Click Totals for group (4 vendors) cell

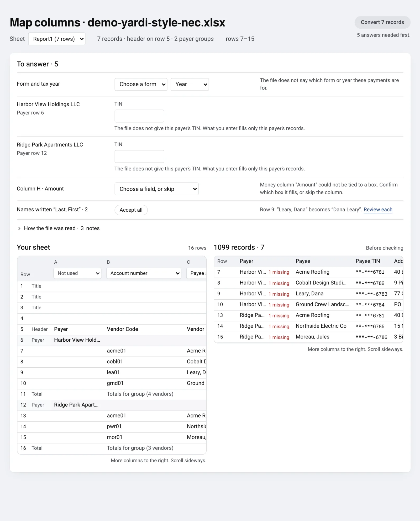140,394
